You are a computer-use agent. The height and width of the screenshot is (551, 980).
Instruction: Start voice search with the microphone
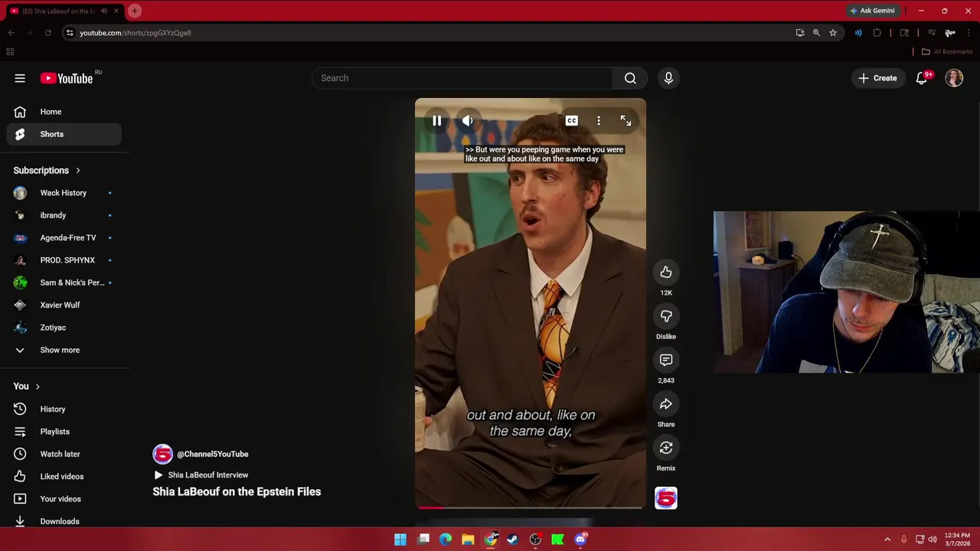click(x=668, y=78)
